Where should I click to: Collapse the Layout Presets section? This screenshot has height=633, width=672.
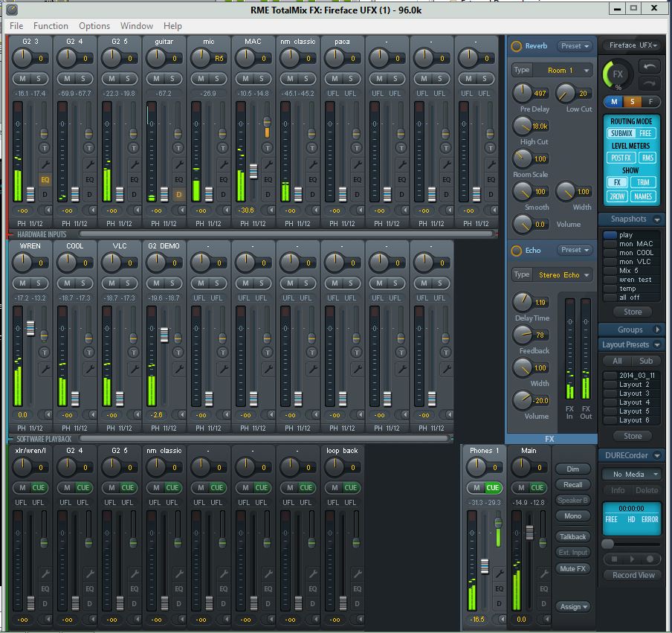[x=657, y=344]
